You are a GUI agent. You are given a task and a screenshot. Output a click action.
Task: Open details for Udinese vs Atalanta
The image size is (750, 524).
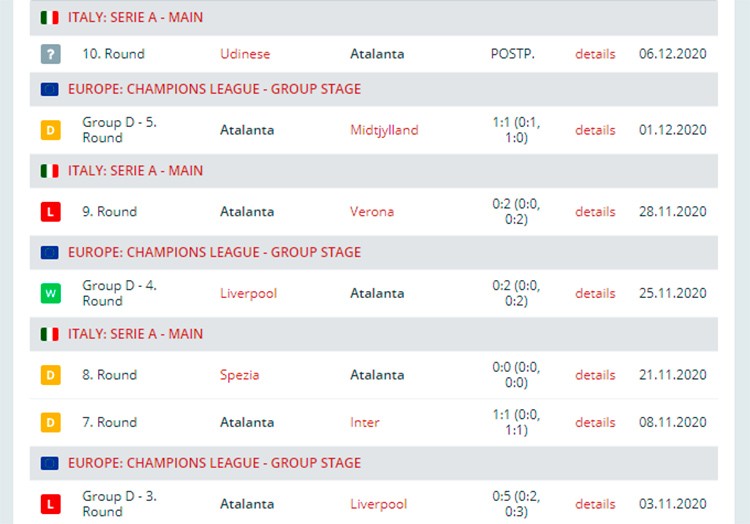(595, 54)
